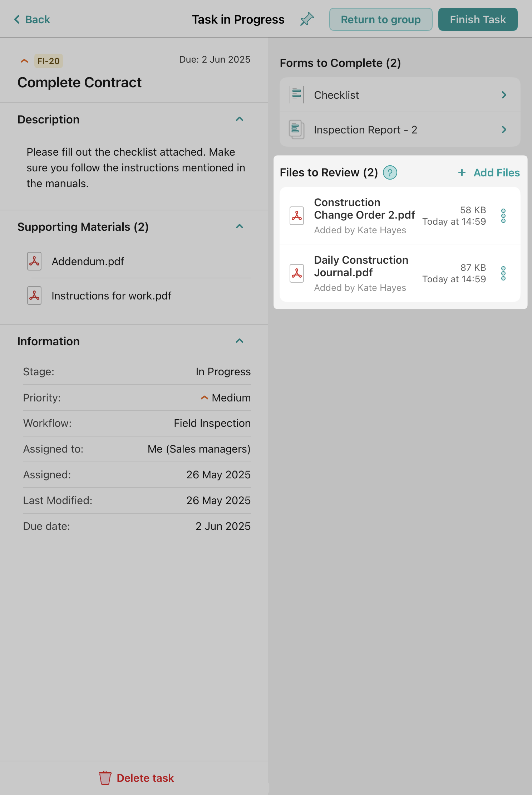Screen dimensions: 532x795
Task: Open Daily Construction Journal.pdf file
Action: click(361, 267)
